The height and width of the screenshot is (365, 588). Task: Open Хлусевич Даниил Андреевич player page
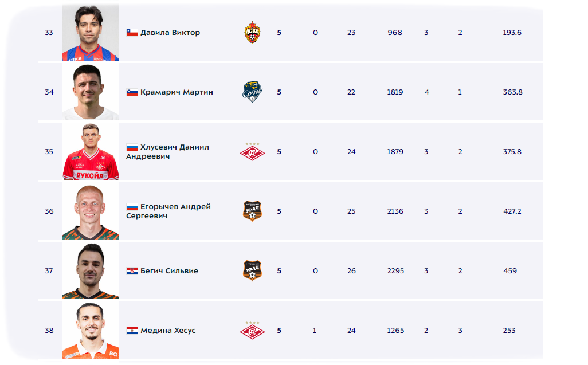click(x=167, y=152)
